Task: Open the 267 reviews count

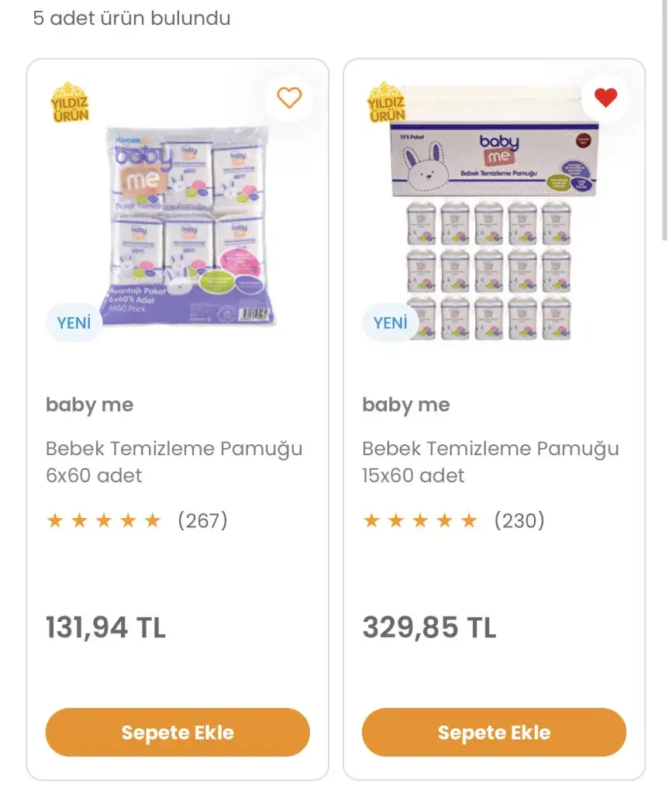Action: pyautogui.click(x=202, y=520)
